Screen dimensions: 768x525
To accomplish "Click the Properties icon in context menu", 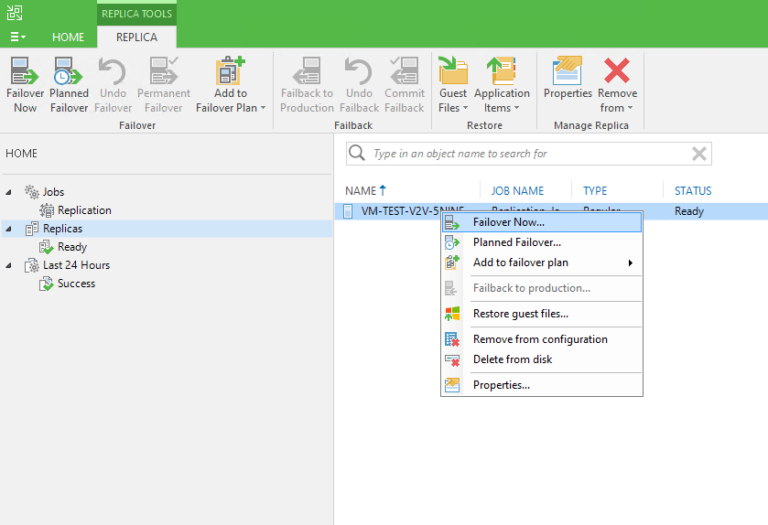I will pos(452,385).
